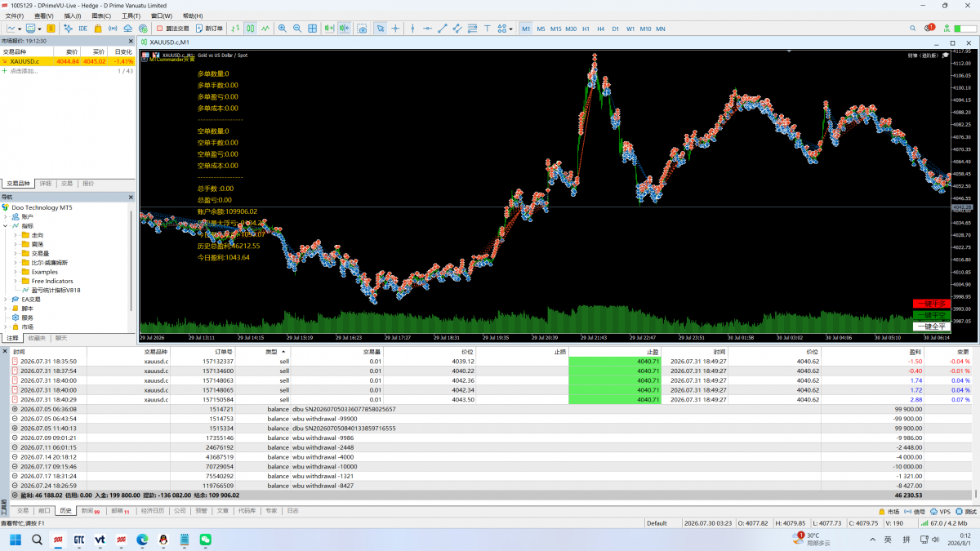Switch chart to candlestick style
This screenshot has width=980, height=551.
pyautogui.click(x=251, y=29)
